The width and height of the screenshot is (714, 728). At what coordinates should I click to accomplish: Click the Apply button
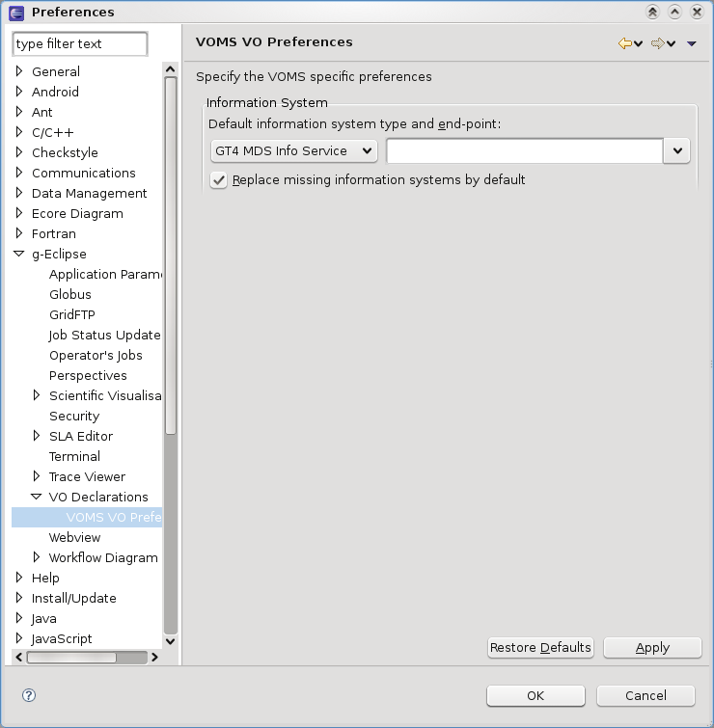point(652,647)
